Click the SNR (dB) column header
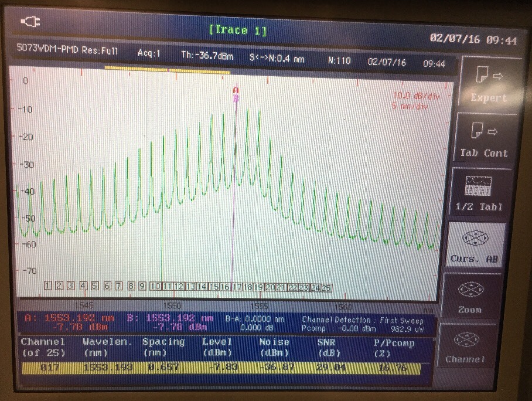Image resolution: width=532 pixels, height=401 pixels. pyautogui.click(x=329, y=348)
